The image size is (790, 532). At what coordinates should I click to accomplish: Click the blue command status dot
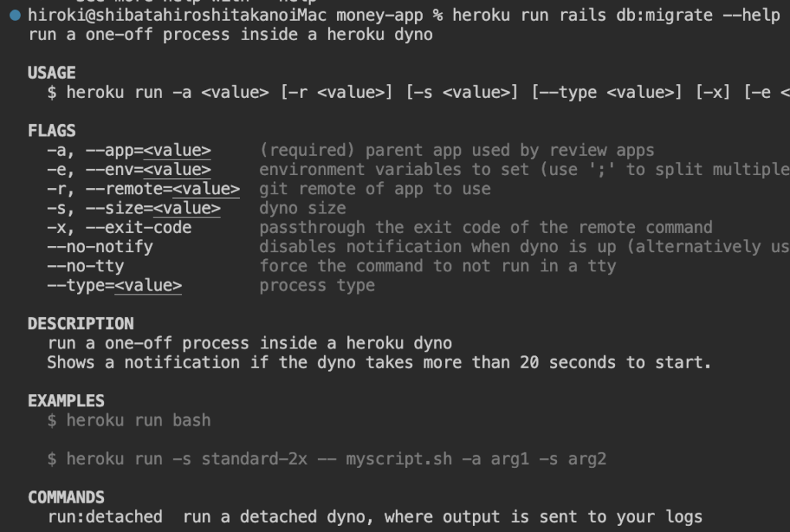click(16, 15)
